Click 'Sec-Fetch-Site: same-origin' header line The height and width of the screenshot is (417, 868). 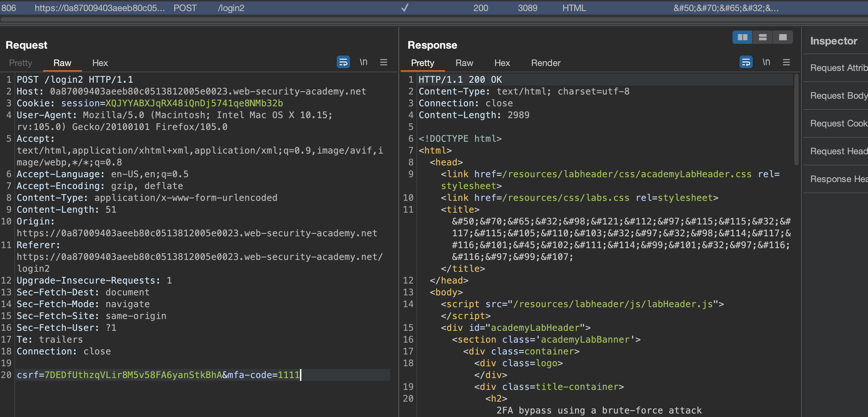pyautogui.click(x=92, y=316)
